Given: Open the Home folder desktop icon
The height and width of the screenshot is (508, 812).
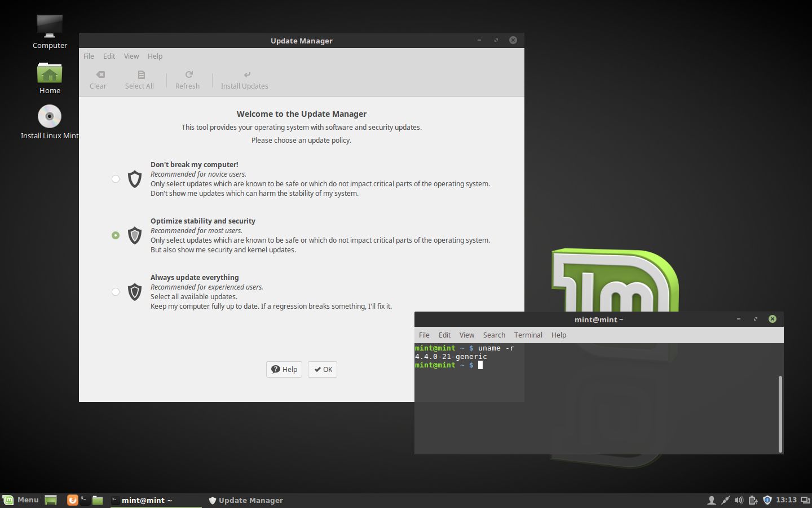Looking at the screenshot, I should pyautogui.click(x=50, y=73).
